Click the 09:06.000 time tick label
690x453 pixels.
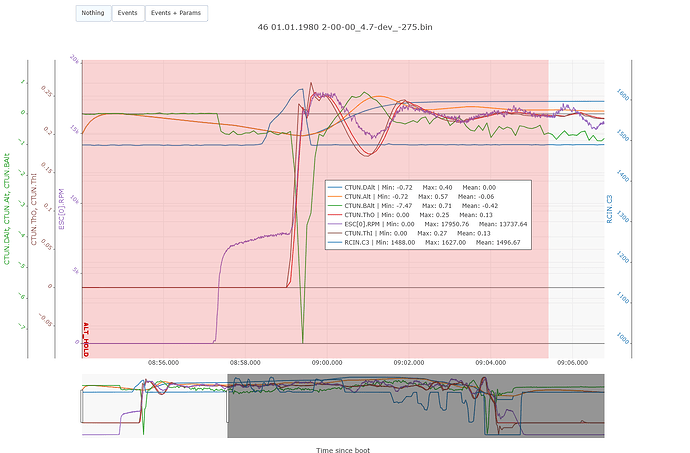573,363
